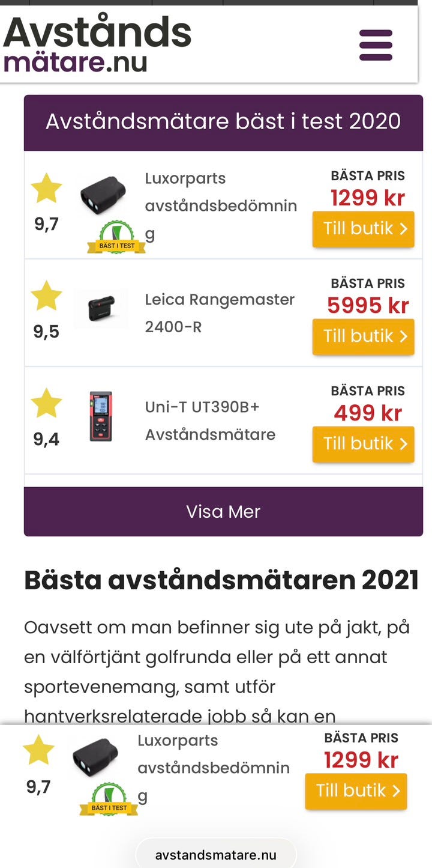Click the star icon above rating 9,5
Image resolution: width=432 pixels, height=868 pixels.
(46, 296)
